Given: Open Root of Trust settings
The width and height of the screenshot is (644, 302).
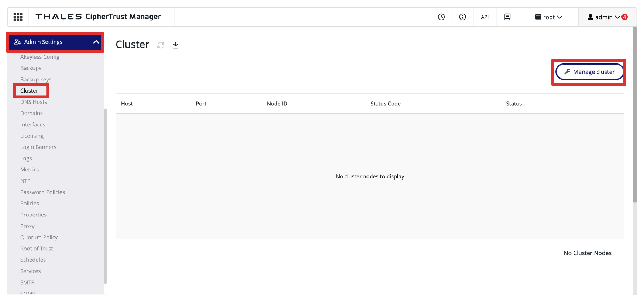Looking at the screenshot, I should (37, 249).
